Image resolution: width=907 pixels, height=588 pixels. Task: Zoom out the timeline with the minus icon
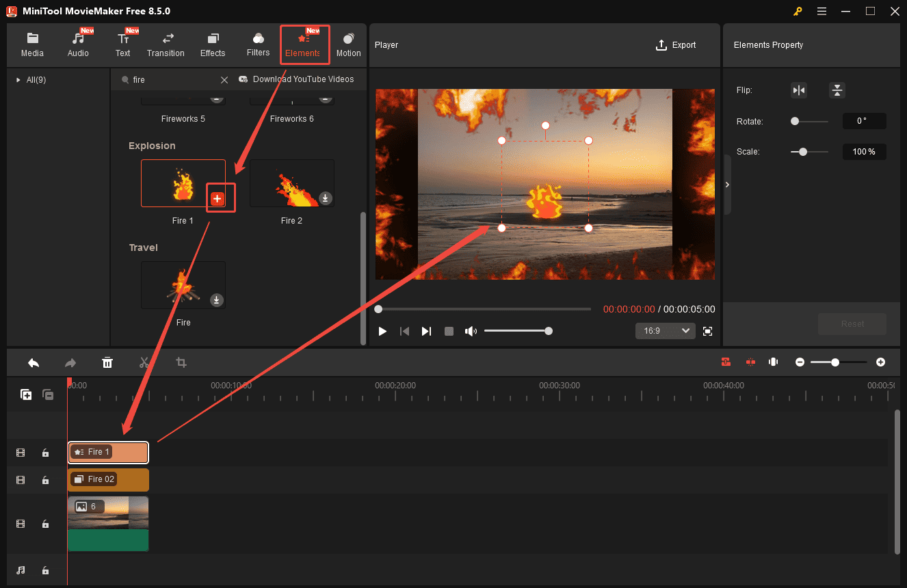click(800, 362)
